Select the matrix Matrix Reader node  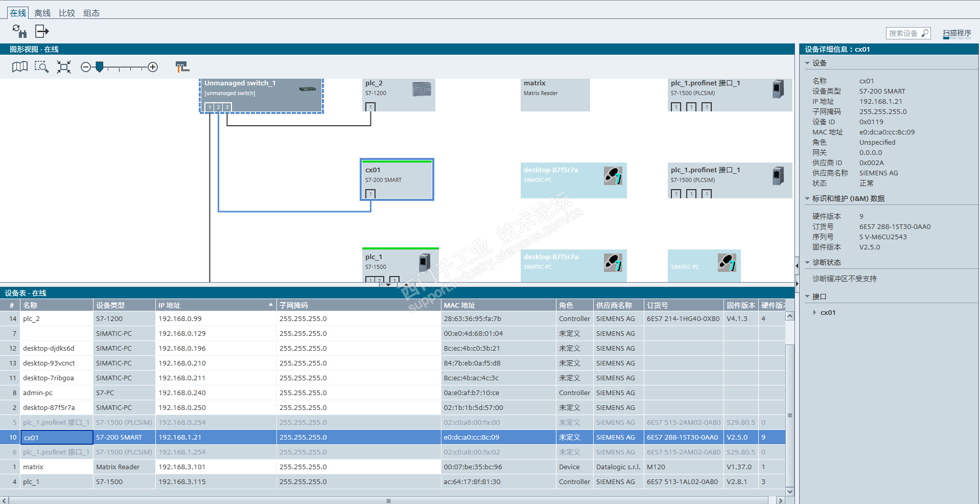click(x=555, y=95)
